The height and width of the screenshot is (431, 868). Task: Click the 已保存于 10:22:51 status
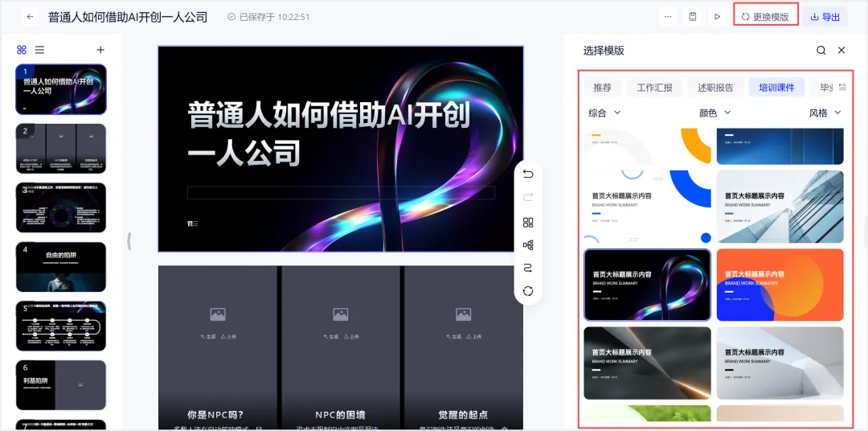268,17
